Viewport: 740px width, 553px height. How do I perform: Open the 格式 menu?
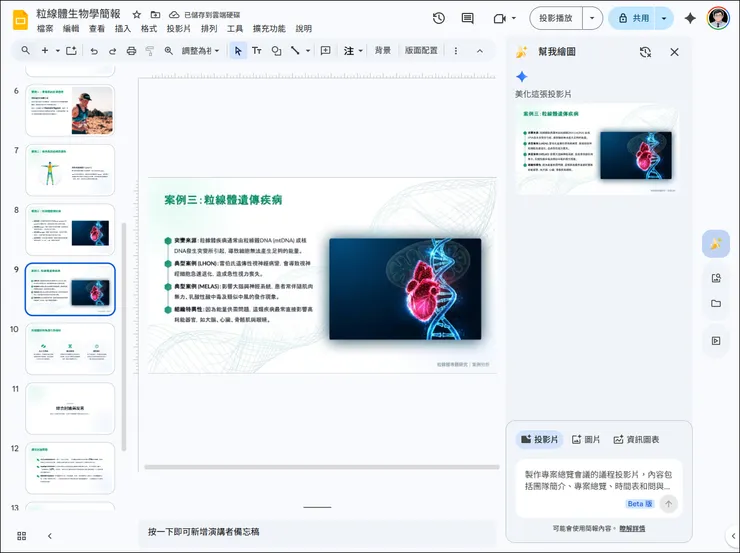149,29
